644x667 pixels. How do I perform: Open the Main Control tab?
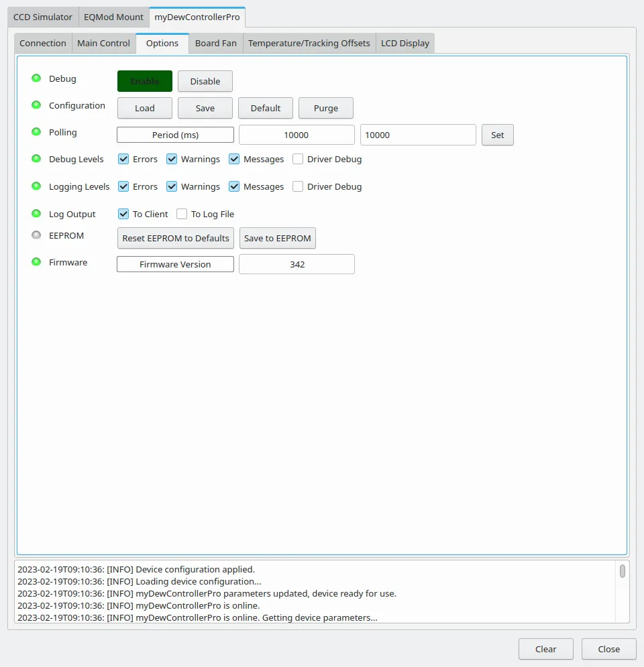point(104,43)
